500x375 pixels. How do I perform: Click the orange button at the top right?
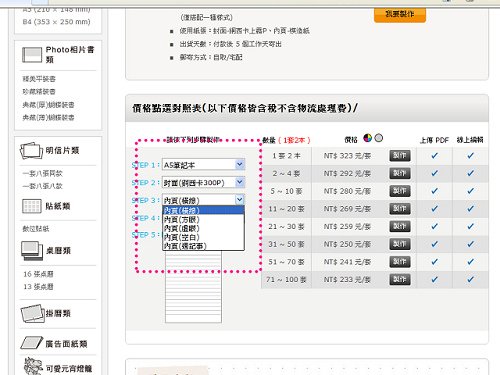pyautogui.click(x=400, y=14)
